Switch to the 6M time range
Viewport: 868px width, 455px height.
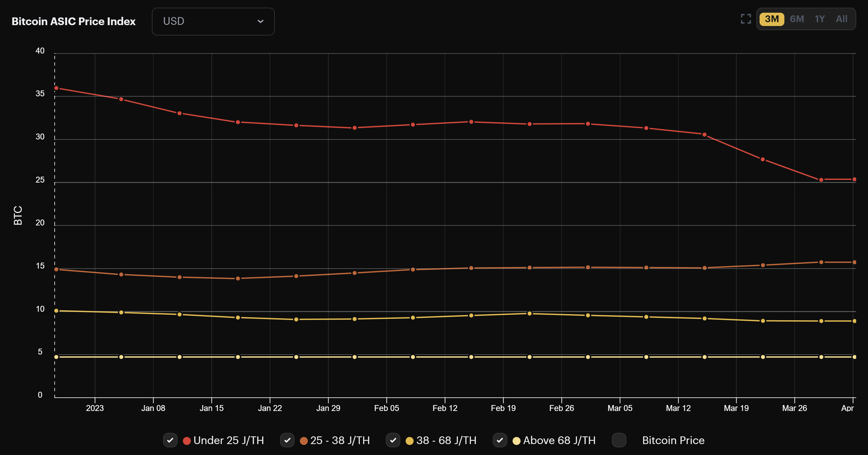(x=797, y=19)
